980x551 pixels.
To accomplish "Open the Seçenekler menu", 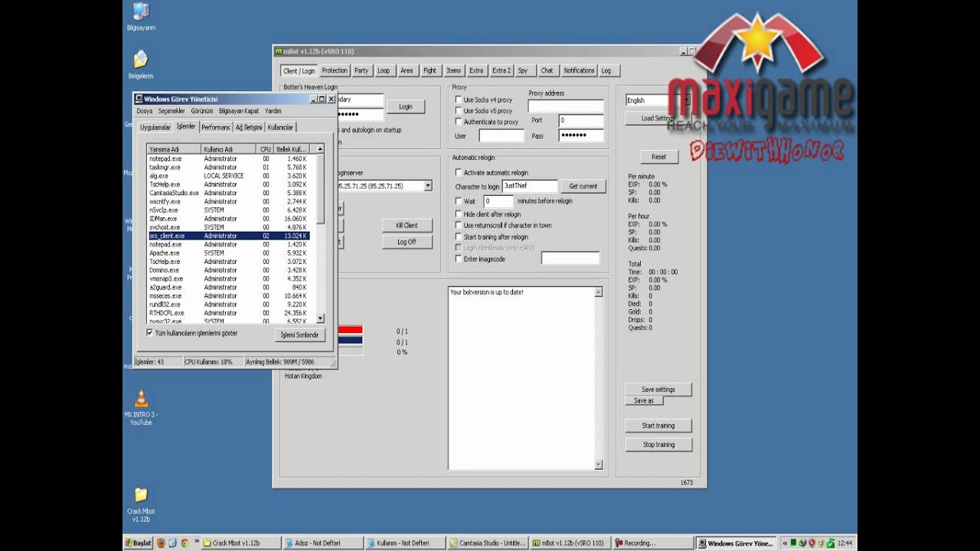I will (171, 111).
